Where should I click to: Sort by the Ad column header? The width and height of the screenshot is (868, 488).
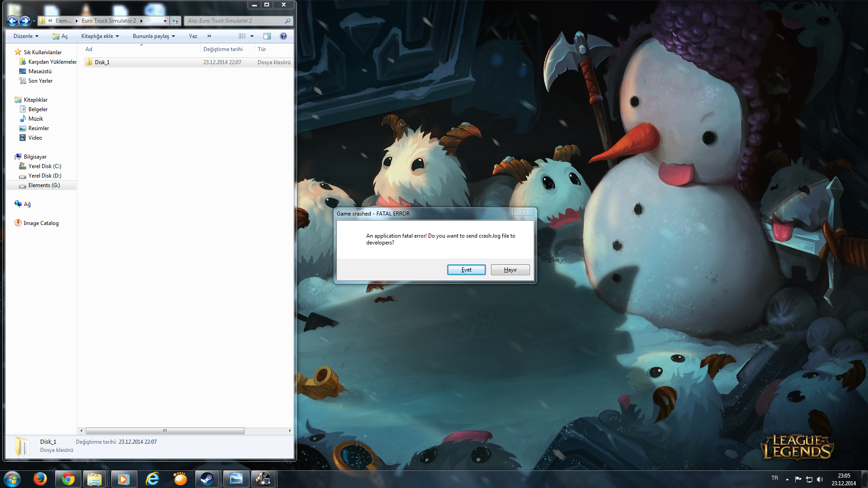click(x=141, y=49)
